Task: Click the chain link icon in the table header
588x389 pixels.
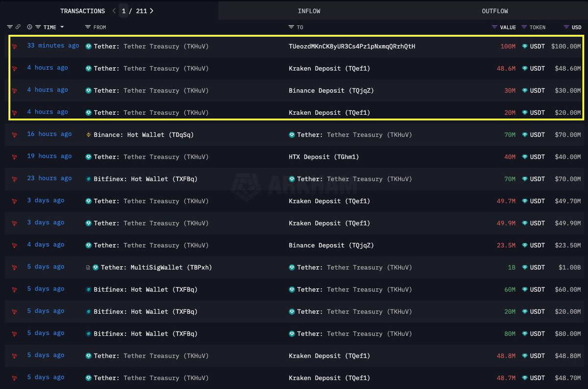Action: point(18,27)
